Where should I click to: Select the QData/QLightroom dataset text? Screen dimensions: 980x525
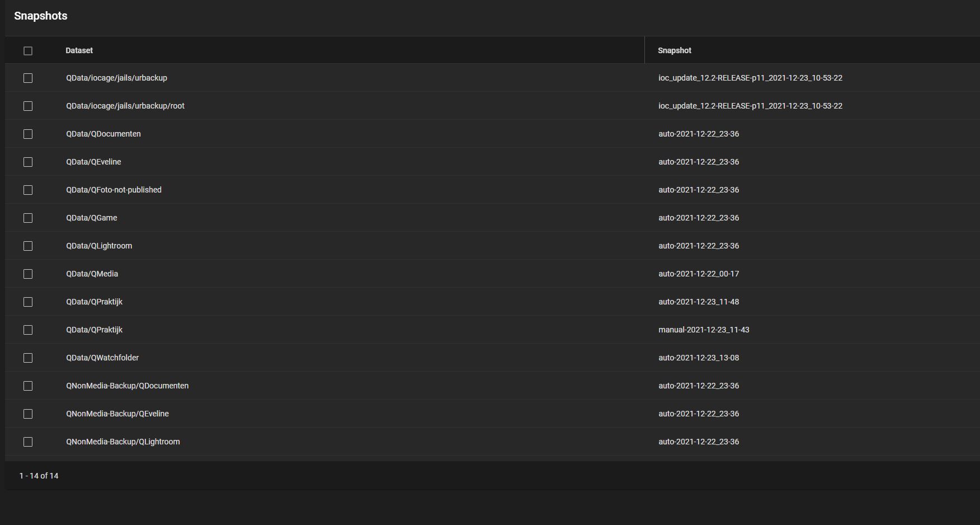[x=99, y=246]
